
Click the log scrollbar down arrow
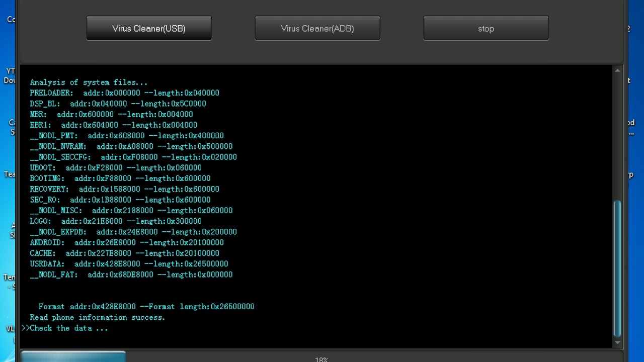617,343
